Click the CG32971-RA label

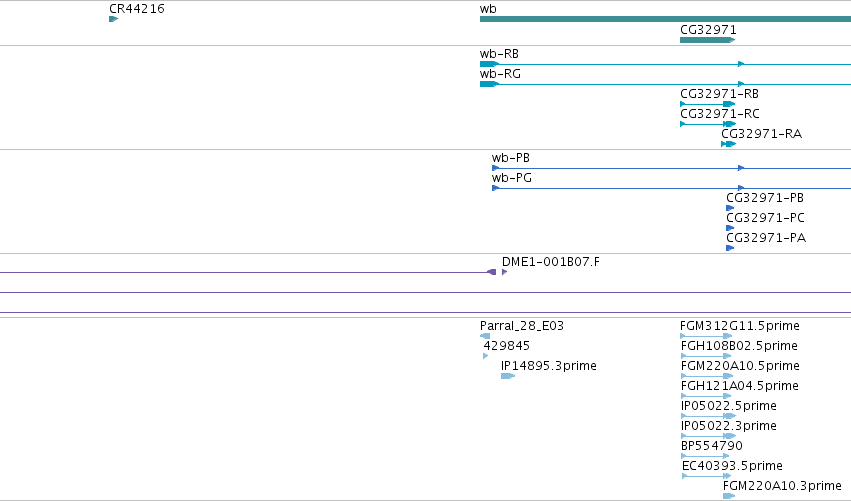pos(761,134)
